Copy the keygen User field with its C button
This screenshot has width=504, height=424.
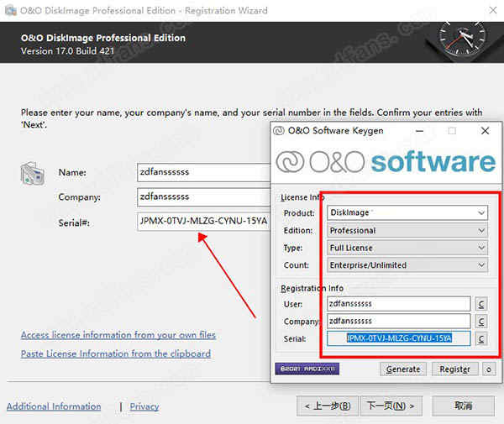pyautogui.click(x=480, y=304)
